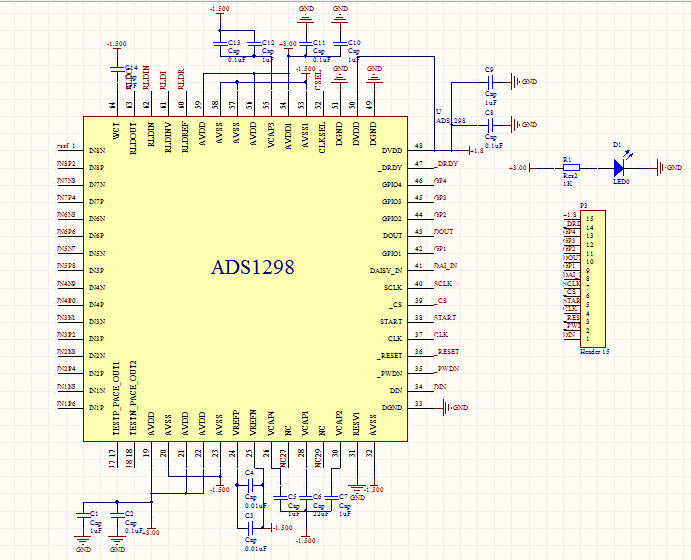The height and width of the screenshot is (560, 691).
Task: Select the 22uF value text
Action: click(x=320, y=514)
